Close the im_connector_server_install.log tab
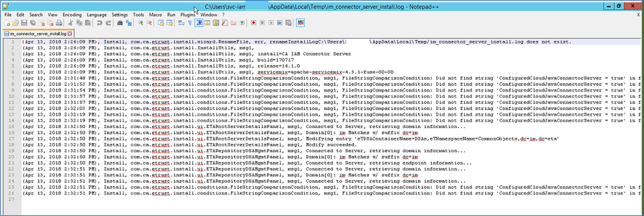The height and width of the screenshot is (216, 644). tap(70, 33)
